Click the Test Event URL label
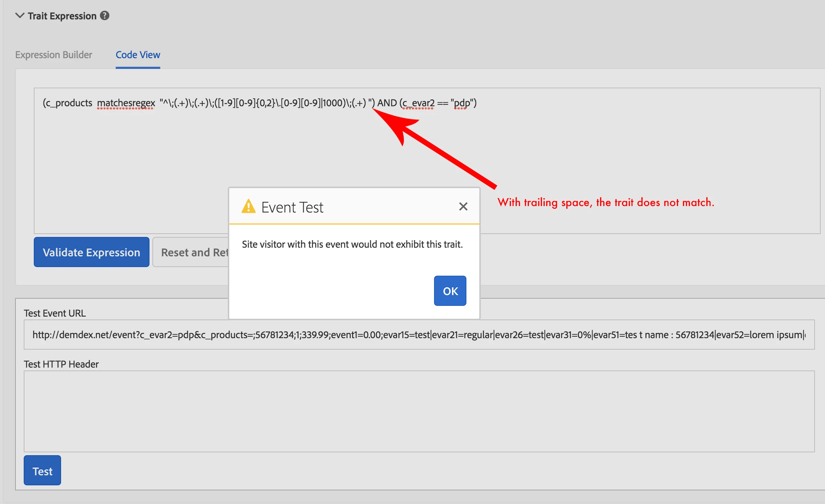The width and height of the screenshot is (825, 504). point(55,313)
